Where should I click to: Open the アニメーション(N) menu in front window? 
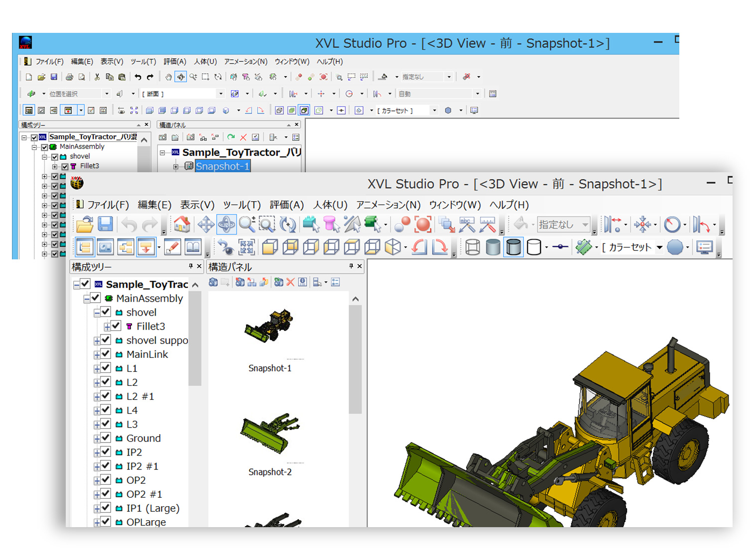[x=388, y=205]
